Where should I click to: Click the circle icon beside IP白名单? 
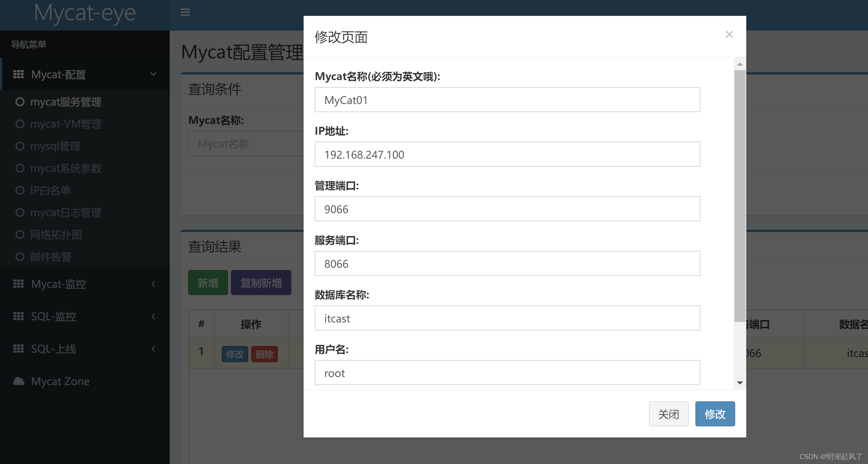[x=20, y=190]
